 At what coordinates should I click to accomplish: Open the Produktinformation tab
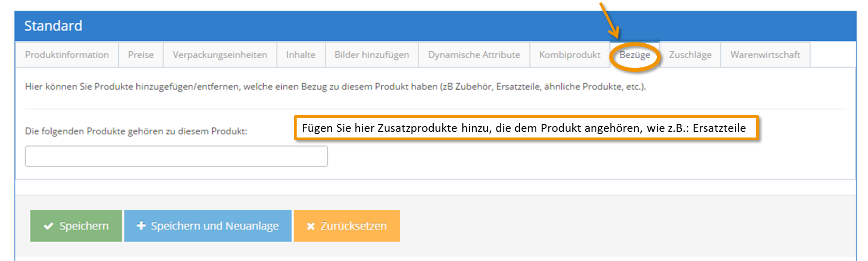pos(67,55)
